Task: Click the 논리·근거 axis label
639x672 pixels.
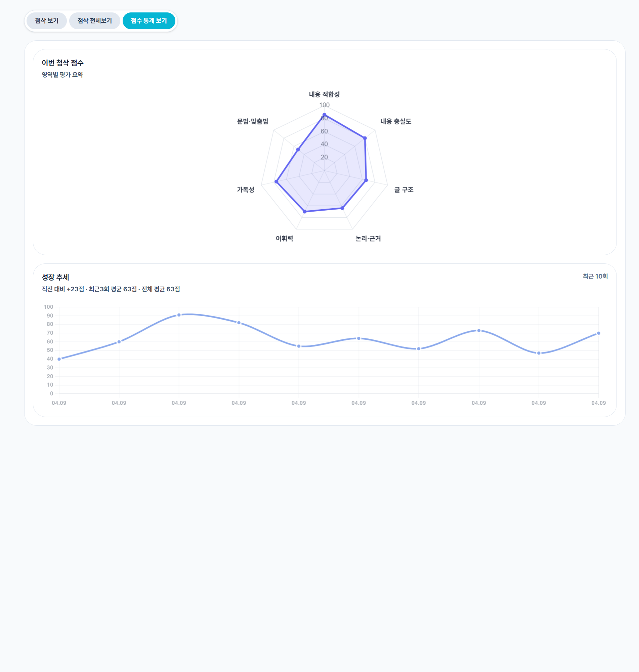Action: [368, 239]
